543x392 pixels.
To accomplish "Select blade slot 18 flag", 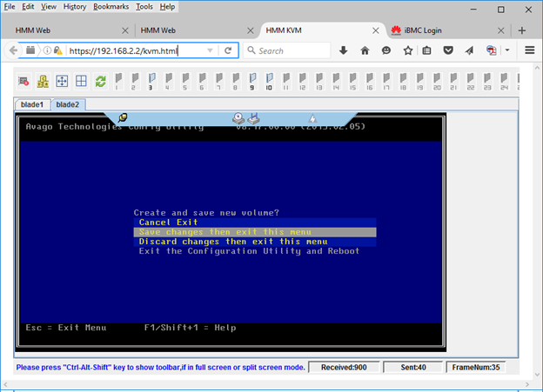I will point(403,82).
